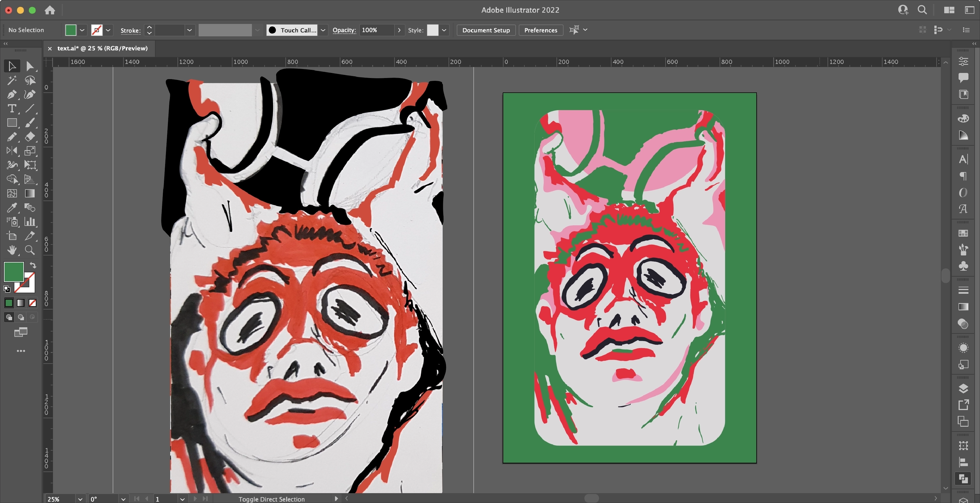Image resolution: width=980 pixels, height=503 pixels.
Task: Click the underlined Opacity label link
Action: click(344, 30)
